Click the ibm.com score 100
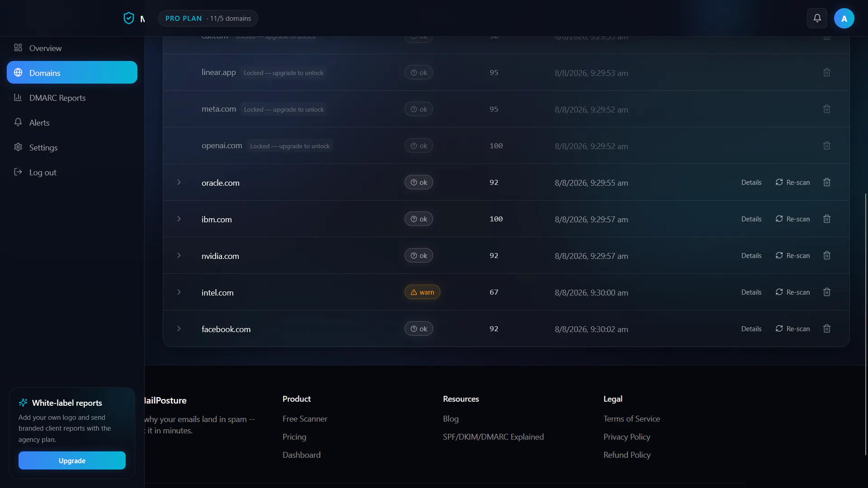 (x=496, y=219)
